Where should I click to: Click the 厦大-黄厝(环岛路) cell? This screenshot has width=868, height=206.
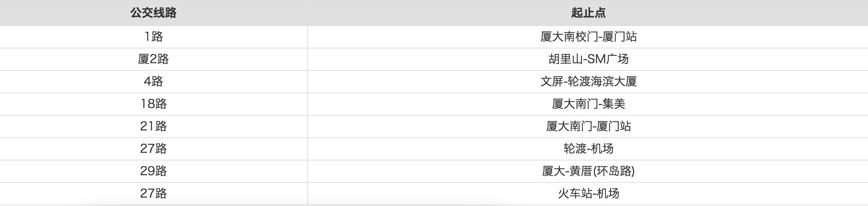[588, 171]
